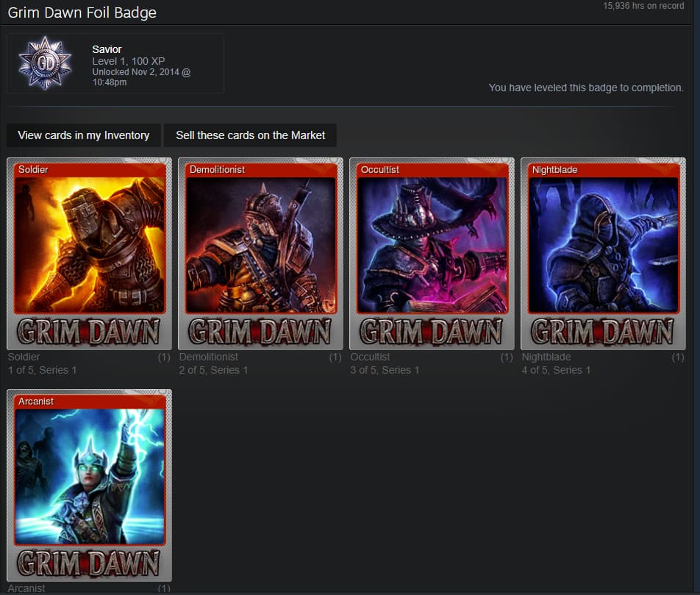Screen dimensions: 700x595
Task: Select the red card header labeled Occultist
Action: pos(432,169)
